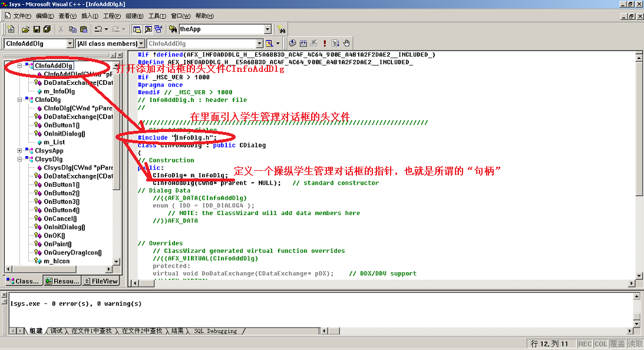Open the 组建 menu
The image size is (644, 350).
(x=134, y=16)
